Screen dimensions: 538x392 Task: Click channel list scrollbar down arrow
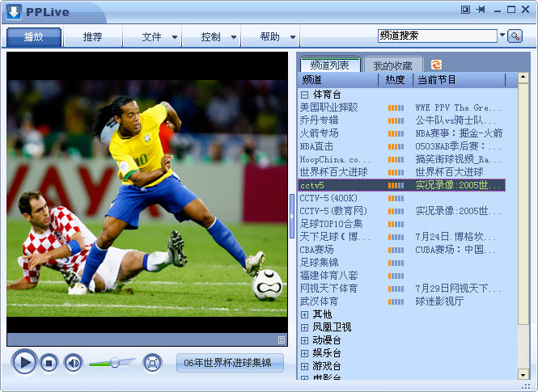(523, 375)
